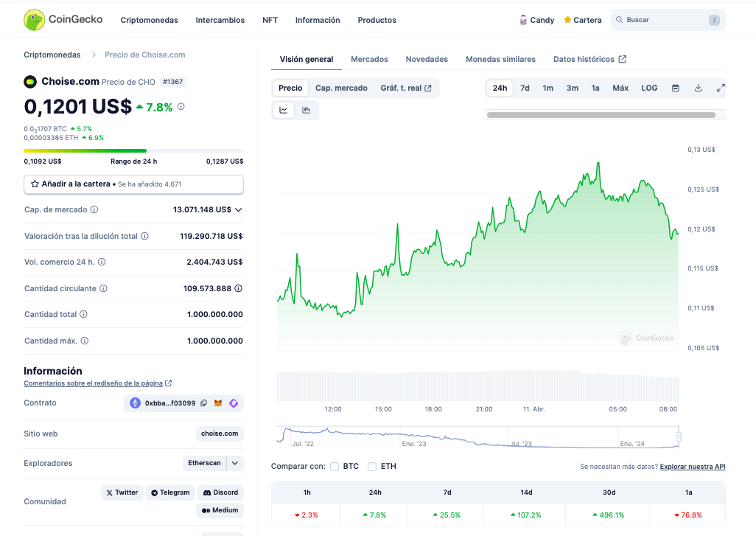This screenshot has height=536, width=756.
Task: Click Explorar nuestra API link
Action: (693, 467)
